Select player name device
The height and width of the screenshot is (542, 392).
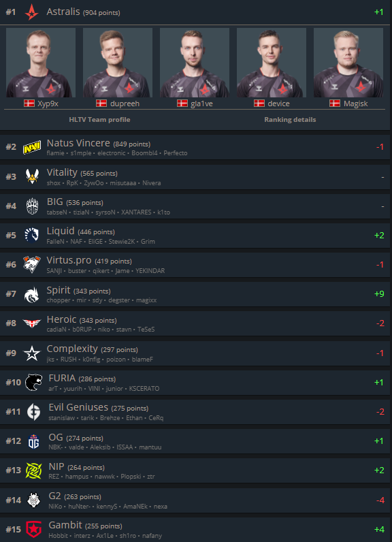[x=279, y=103]
